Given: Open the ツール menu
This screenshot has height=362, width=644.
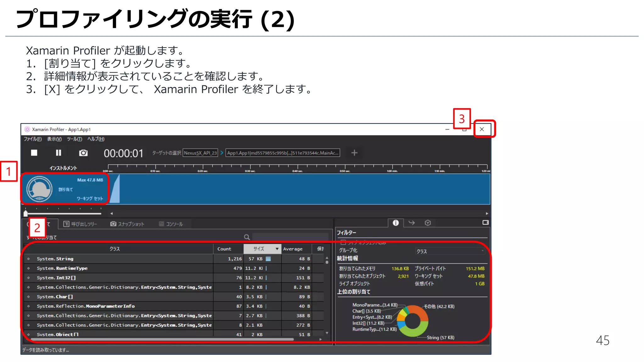Looking at the screenshot, I should tap(75, 139).
